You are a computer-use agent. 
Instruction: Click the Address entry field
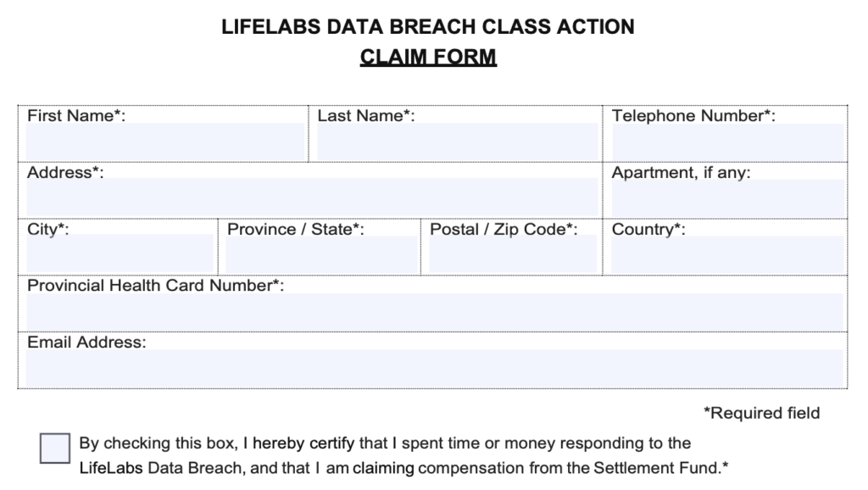tap(312, 198)
